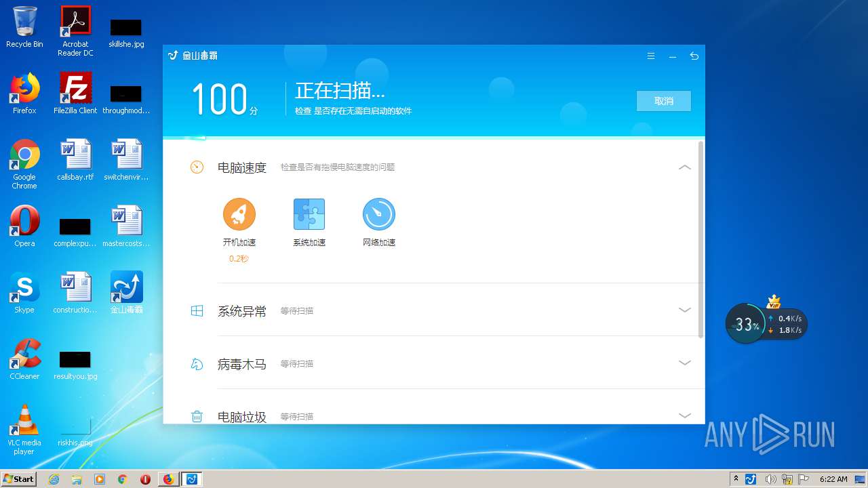Viewport: 868px width, 488px height.
Task: Click the 金山毒霸 system tray icon
Action: pyautogui.click(x=751, y=479)
